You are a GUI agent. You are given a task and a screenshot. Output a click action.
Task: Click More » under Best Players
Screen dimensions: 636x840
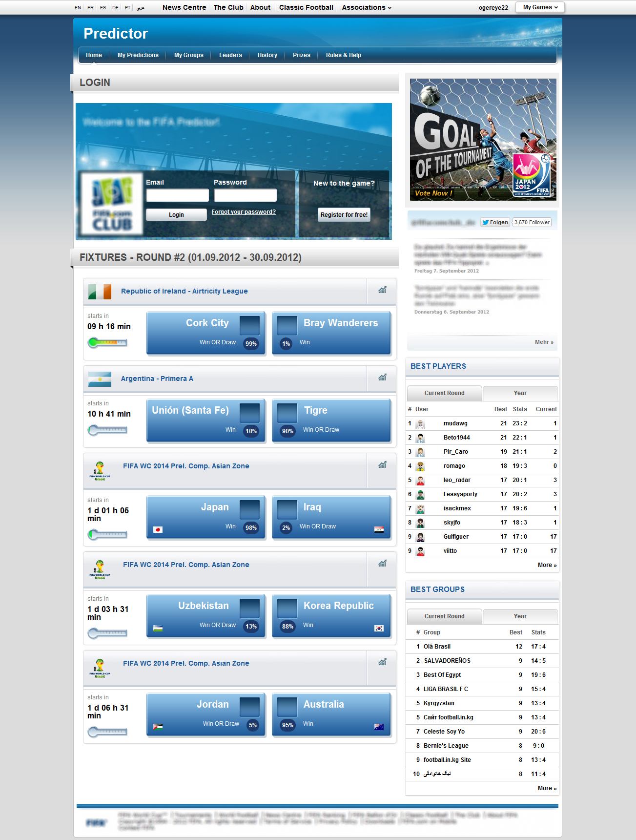click(x=547, y=565)
